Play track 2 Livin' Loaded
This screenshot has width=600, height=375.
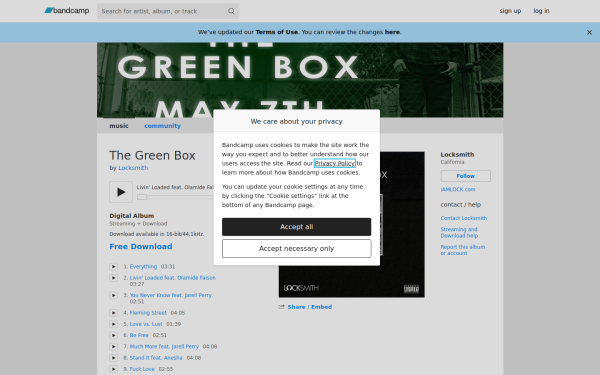pyautogui.click(x=113, y=278)
